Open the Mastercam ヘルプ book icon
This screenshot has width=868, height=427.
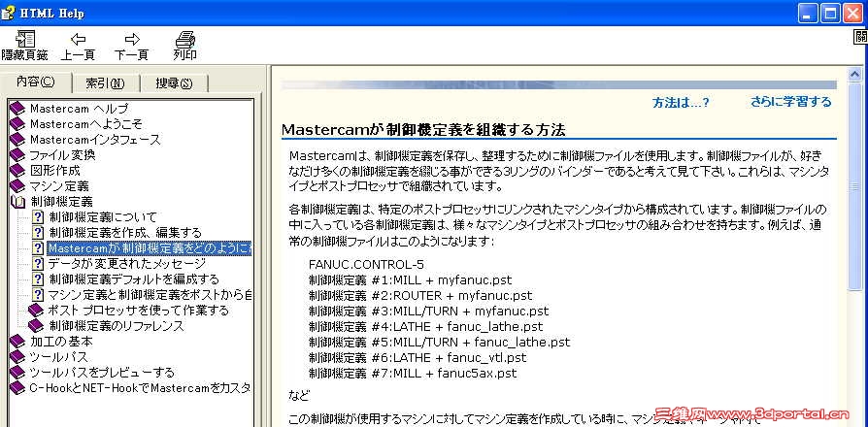[17, 109]
